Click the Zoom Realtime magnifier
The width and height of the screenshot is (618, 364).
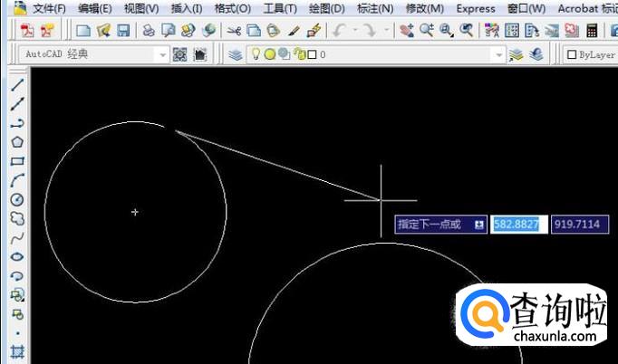tap(427, 31)
